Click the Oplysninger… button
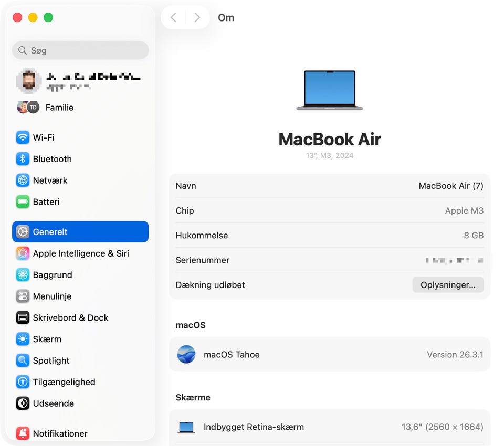Viewport: 504px width, 446px height. tap(448, 285)
